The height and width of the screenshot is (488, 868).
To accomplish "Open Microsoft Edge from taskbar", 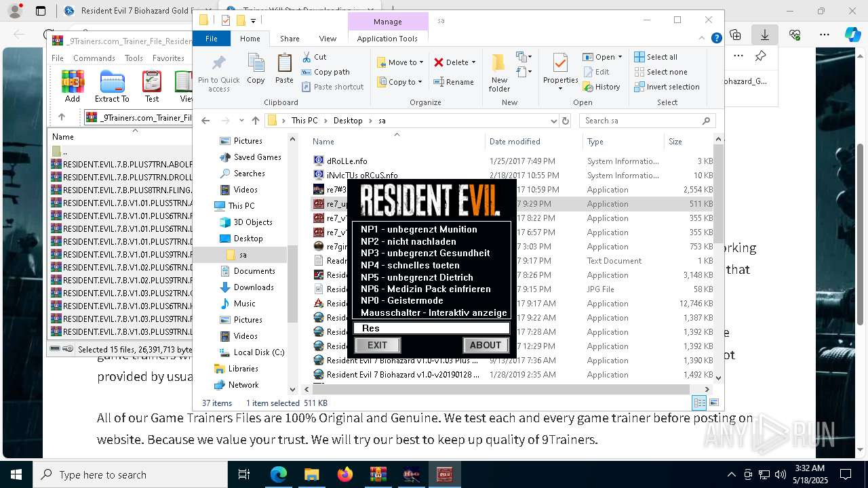I will (278, 474).
